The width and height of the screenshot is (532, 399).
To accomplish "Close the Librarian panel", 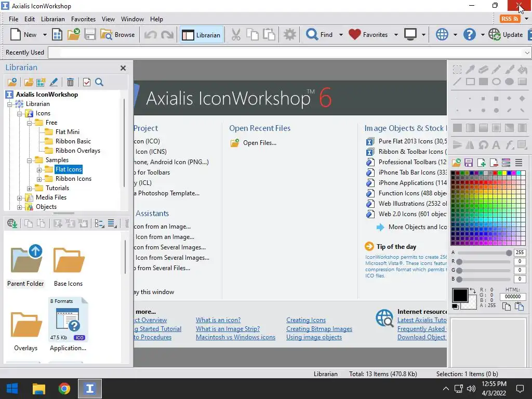I will coord(123,68).
